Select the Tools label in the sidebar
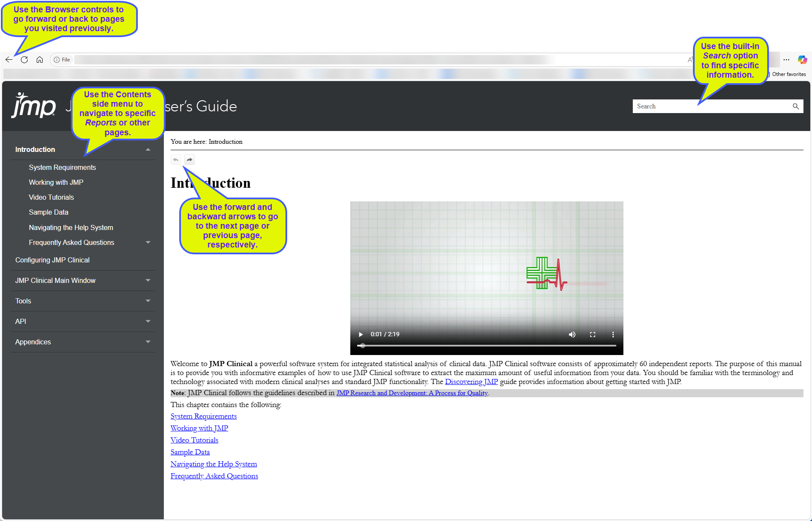 [x=23, y=301]
